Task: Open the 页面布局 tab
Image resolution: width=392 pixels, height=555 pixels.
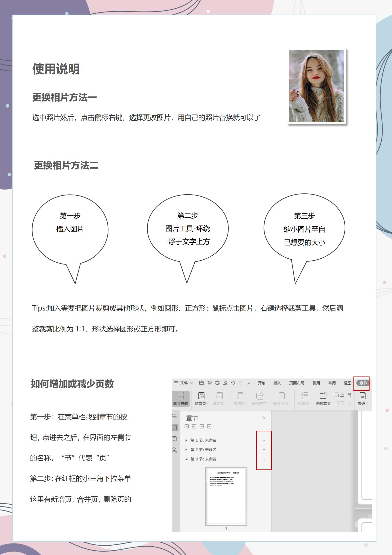Action: tap(297, 383)
